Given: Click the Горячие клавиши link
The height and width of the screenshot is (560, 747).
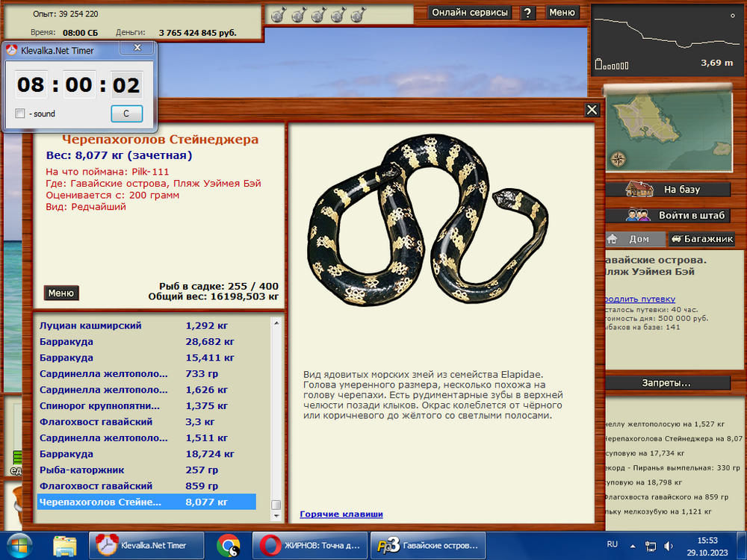Looking at the screenshot, I should (341, 514).
